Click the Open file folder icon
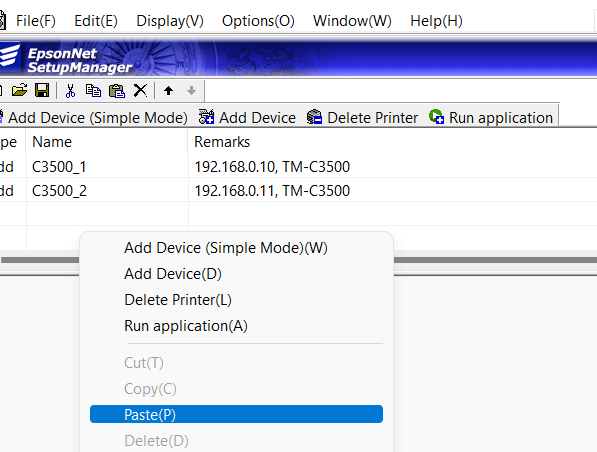This screenshot has width=597, height=452. [x=19, y=91]
